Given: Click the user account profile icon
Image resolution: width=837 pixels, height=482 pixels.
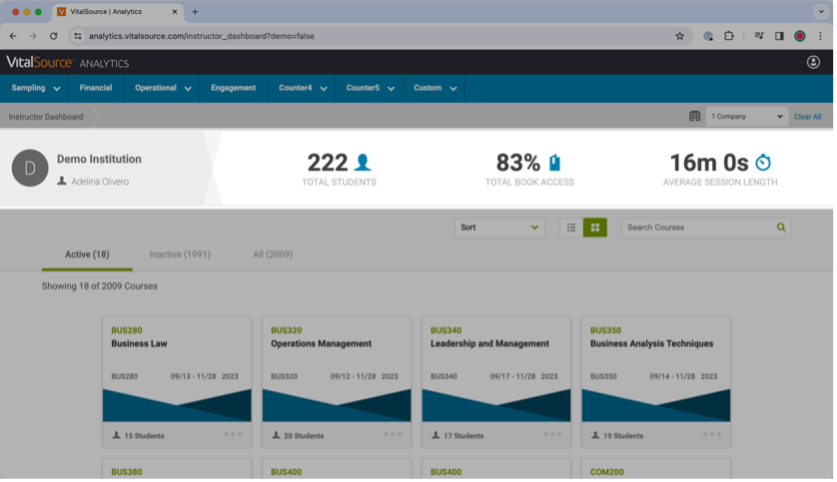Looking at the screenshot, I should 813,62.
